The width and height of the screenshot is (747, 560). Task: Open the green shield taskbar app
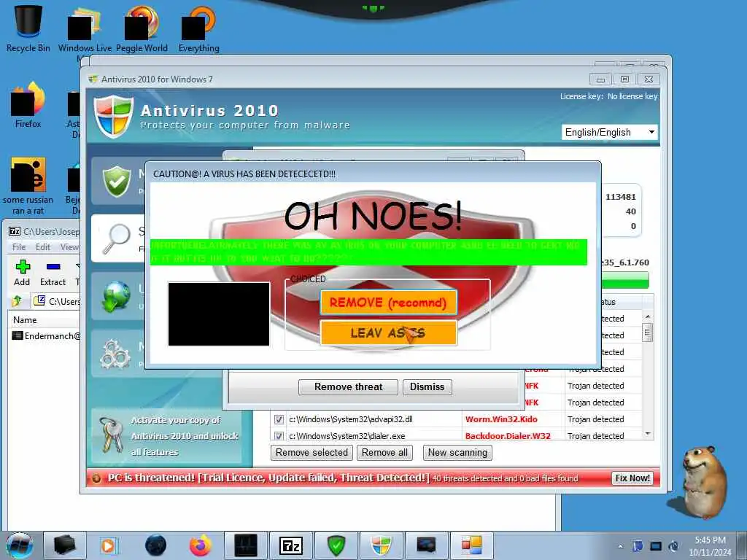tap(336, 545)
